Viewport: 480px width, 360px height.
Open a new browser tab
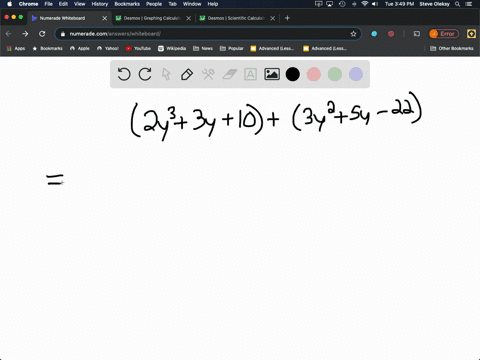click(x=287, y=18)
